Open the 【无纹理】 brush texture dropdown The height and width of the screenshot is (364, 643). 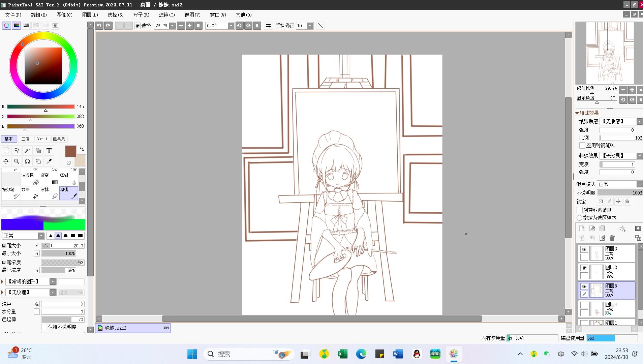(53, 292)
